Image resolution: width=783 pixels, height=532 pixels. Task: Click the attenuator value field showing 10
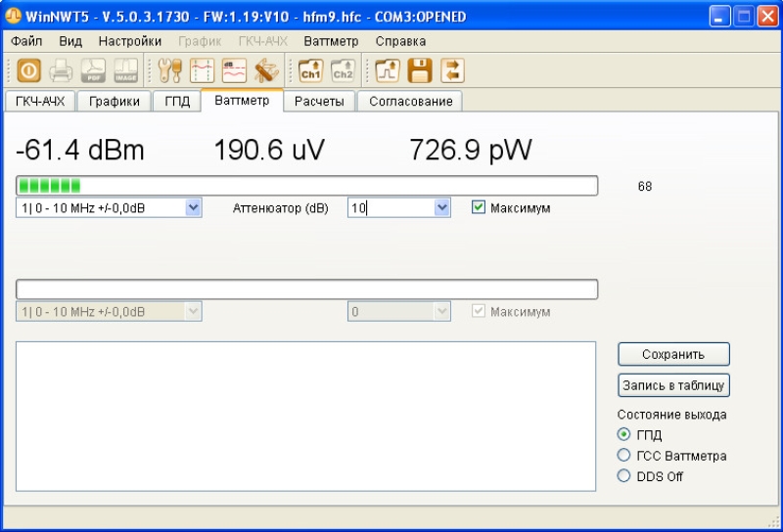(391, 207)
